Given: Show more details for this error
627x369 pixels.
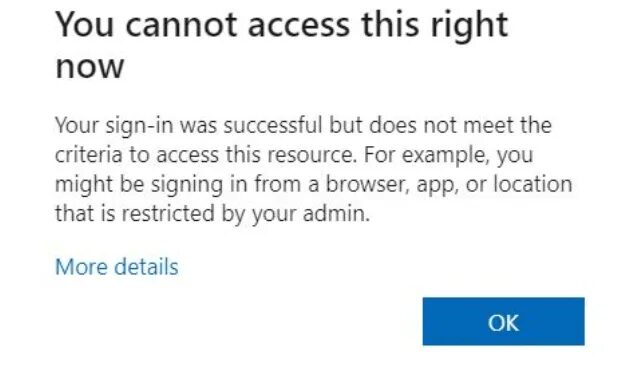Looking at the screenshot, I should tap(117, 267).
